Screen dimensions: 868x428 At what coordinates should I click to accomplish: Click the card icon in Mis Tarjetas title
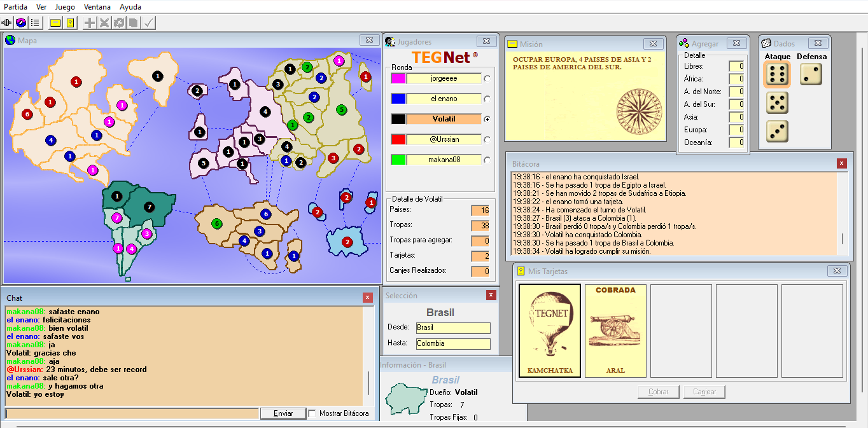pyautogui.click(x=521, y=271)
